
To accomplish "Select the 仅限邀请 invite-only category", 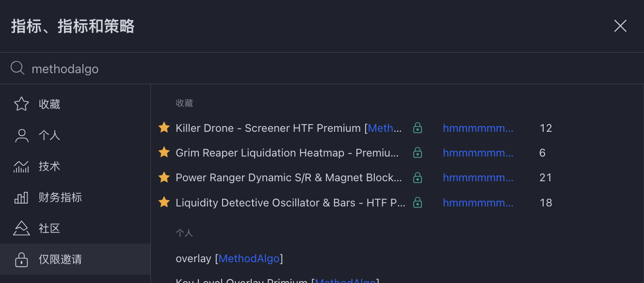I will [60, 259].
